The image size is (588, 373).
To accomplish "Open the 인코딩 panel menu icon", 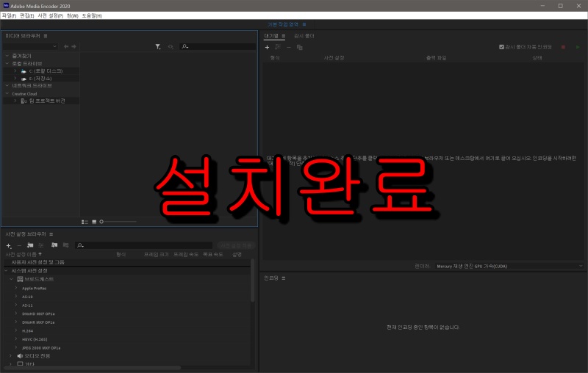I will [284, 278].
